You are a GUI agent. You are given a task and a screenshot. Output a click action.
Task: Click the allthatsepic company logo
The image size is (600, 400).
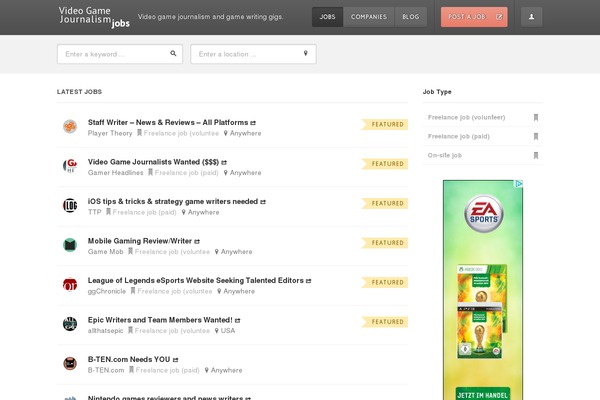pyautogui.click(x=70, y=324)
